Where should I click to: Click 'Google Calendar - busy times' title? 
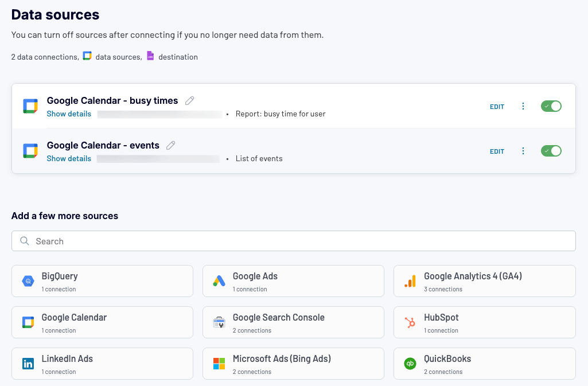[x=112, y=101]
